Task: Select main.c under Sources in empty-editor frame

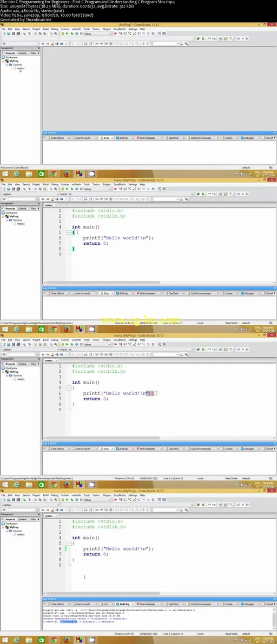Action: 21,68
